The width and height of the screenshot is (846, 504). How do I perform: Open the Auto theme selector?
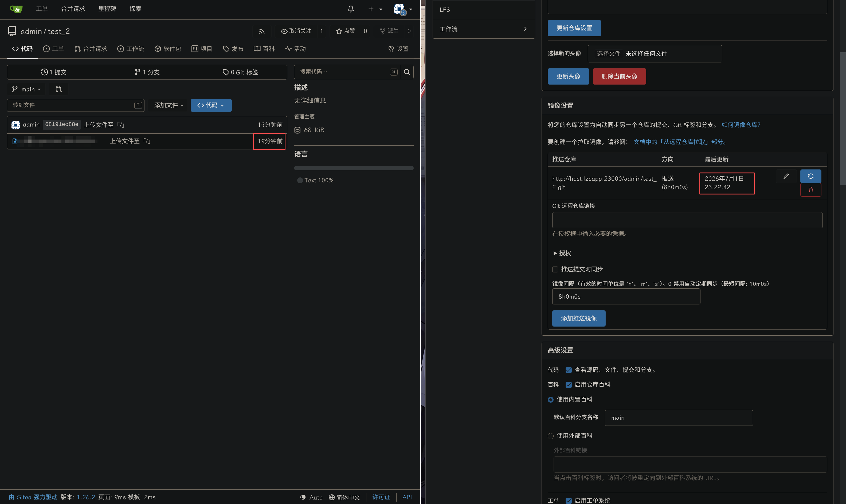click(311, 497)
